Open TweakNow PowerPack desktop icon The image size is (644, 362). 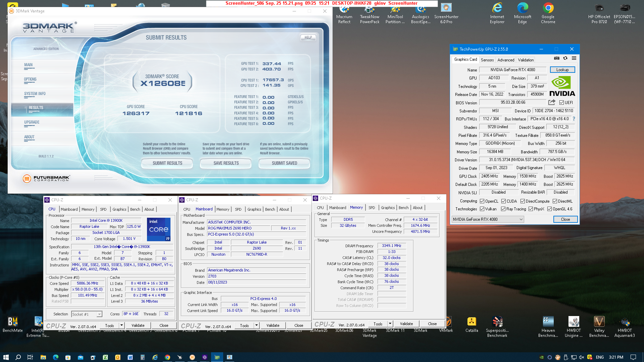369,13
